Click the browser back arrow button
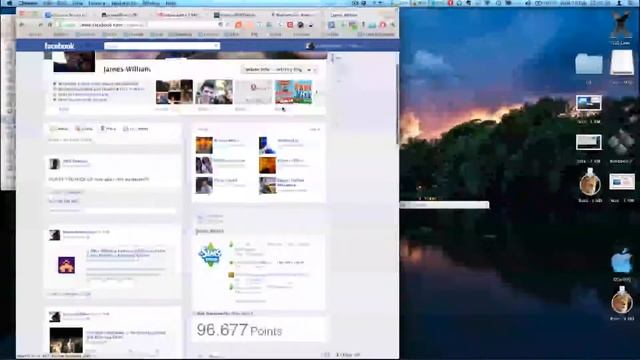640x360 pixels. 22,25
